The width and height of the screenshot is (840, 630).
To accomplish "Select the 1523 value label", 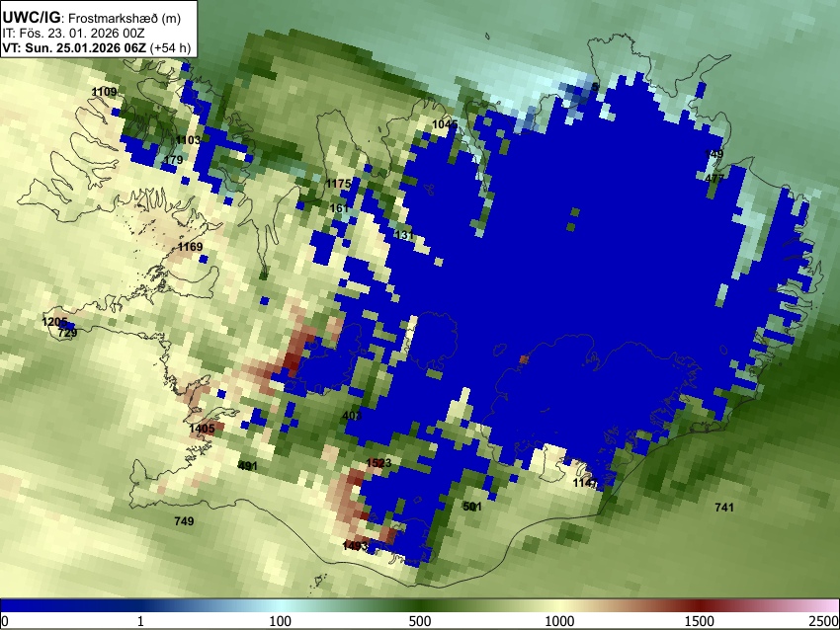I will tap(378, 462).
